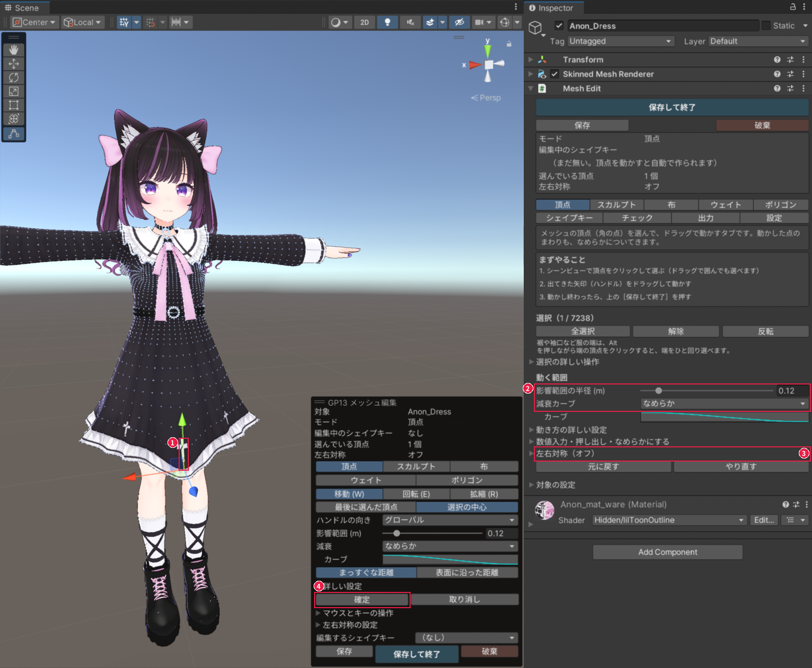This screenshot has height=668, width=812.
Task: Click 確定 button in overlay panel
Action: 362,600
